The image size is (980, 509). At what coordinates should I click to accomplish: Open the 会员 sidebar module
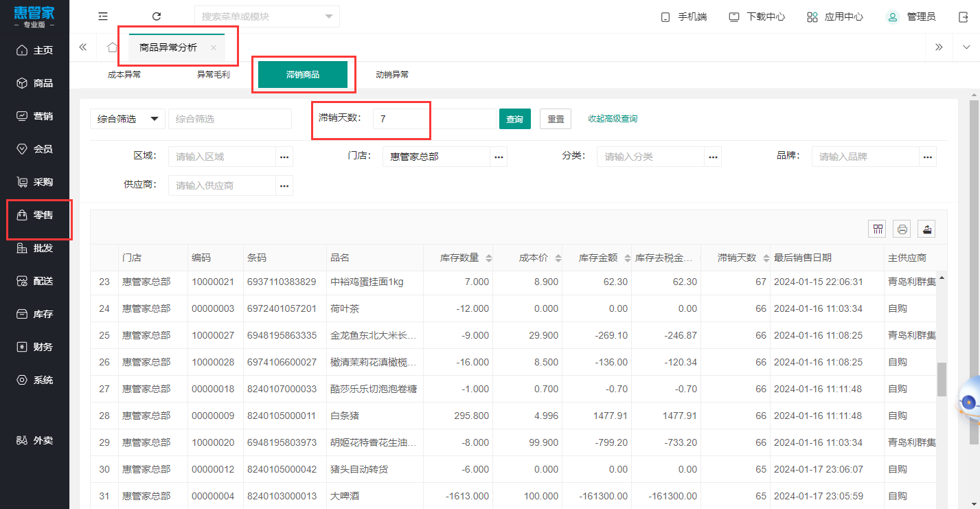pos(34,149)
